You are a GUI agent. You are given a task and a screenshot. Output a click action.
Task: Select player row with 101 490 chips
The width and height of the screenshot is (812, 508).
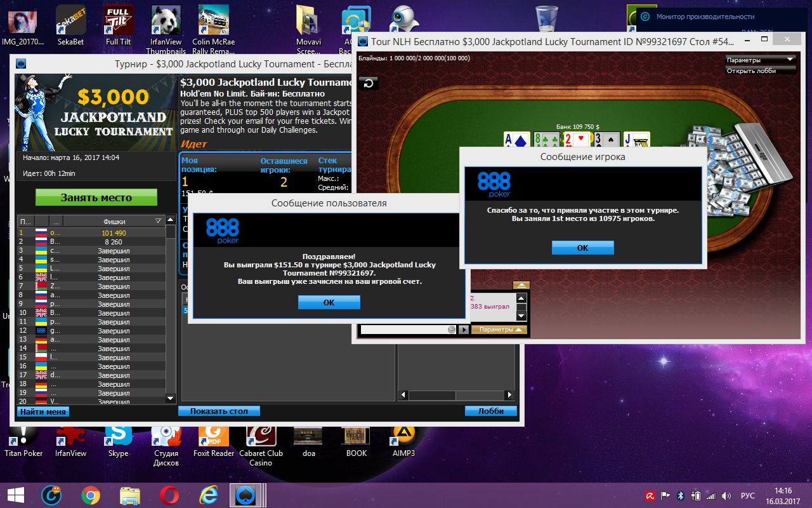point(91,233)
